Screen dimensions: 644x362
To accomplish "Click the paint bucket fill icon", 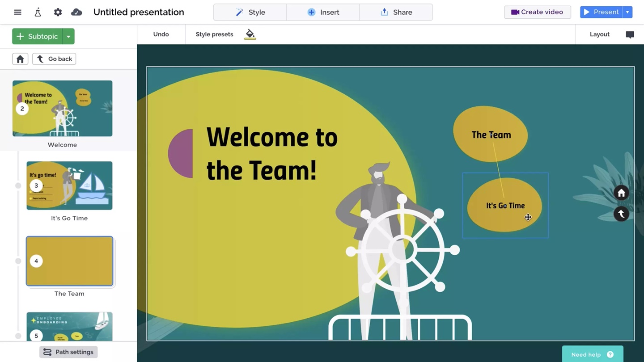I will 250,34.
